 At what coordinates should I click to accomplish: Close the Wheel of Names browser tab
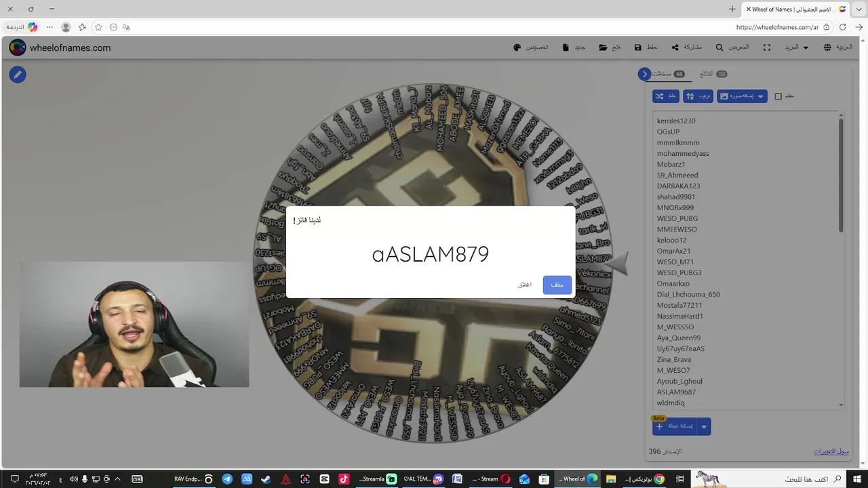pos(748,9)
